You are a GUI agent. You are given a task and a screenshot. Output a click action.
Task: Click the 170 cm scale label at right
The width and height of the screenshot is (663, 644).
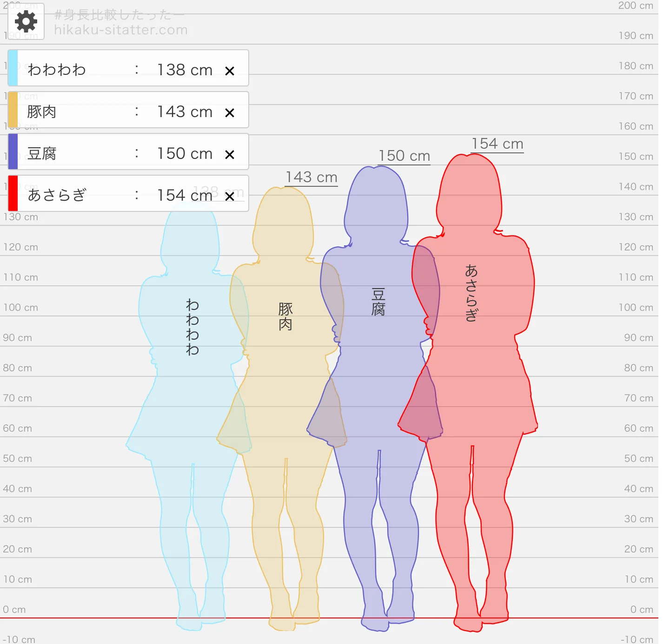coord(636,96)
